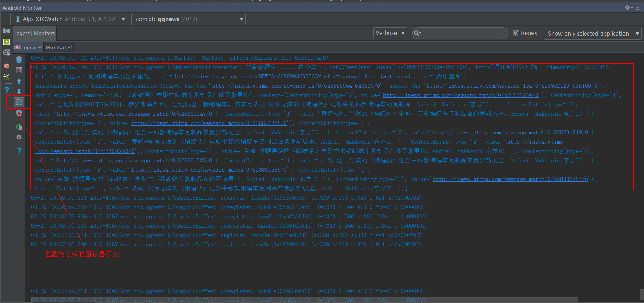The width and height of the screenshot is (644, 303).
Task: Clear logcat with the trash can icon
Action: pyautogui.click(x=19, y=59)
